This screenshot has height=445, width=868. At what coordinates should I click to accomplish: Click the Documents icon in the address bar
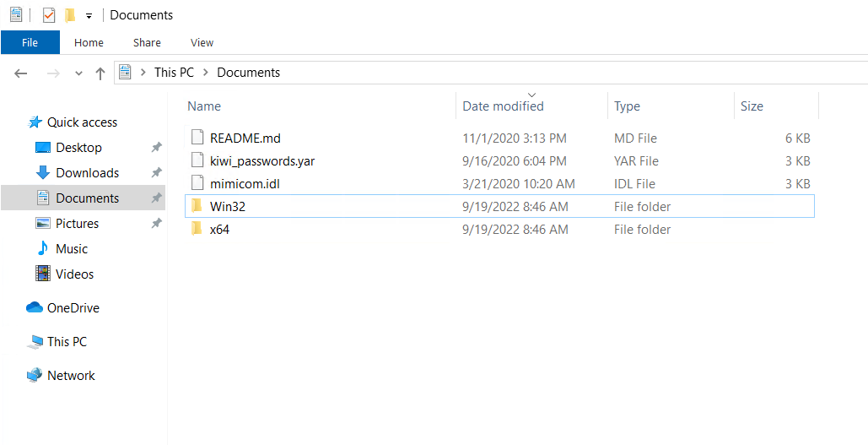coord(126,72)
